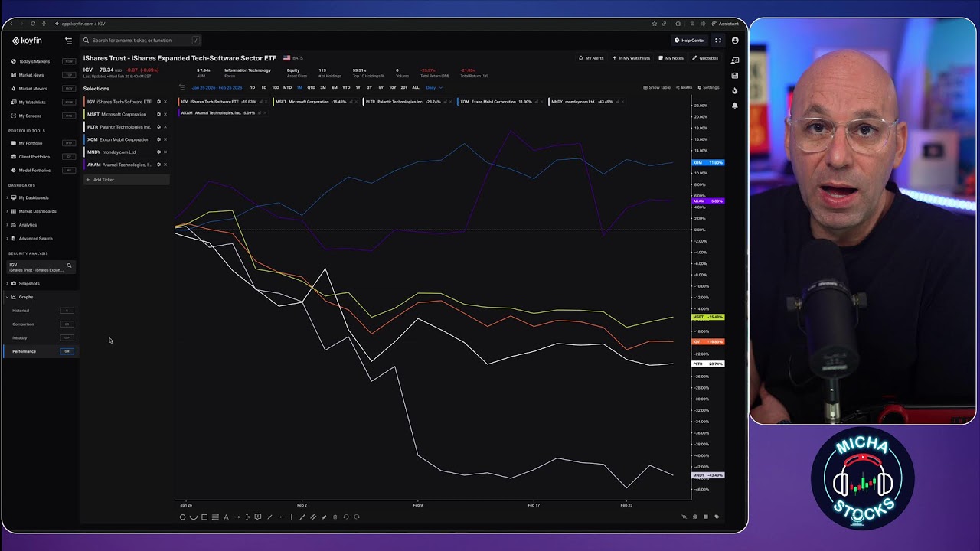Delete drawings with the trash icon
The height and width of the screenshot is (551, 980).
coord(335,517)
